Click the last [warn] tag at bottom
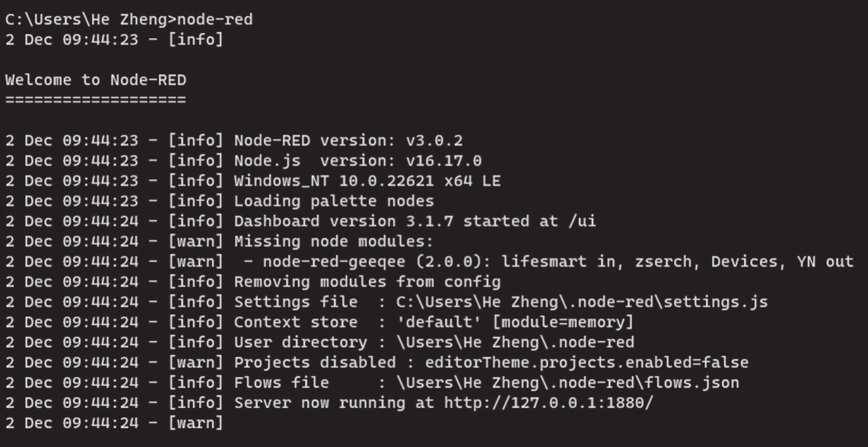The width and height of the screenshot is (868, 447). [196, 423]
